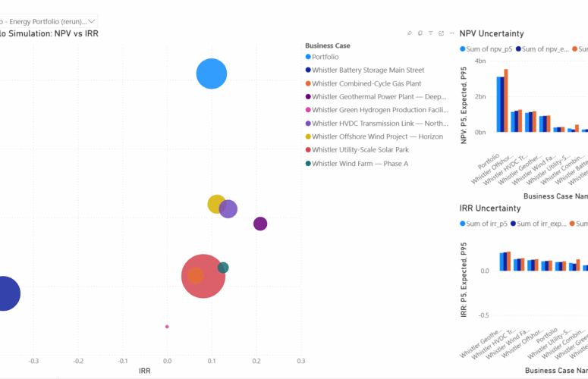Click the small pink Green Hydrogen dot
The width and height of the screenshot is (588, 379).
click(167, 327)
